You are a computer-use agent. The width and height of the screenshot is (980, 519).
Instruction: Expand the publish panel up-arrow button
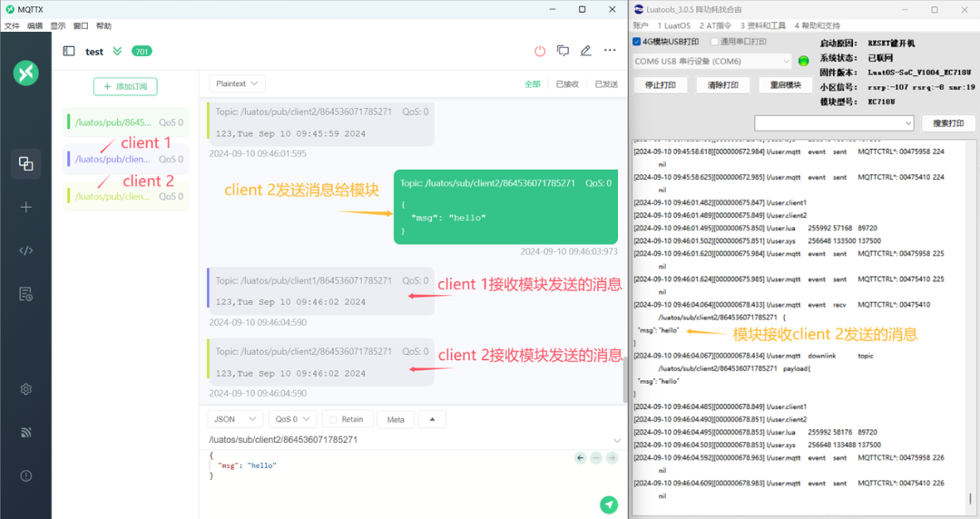pos(432,419)
